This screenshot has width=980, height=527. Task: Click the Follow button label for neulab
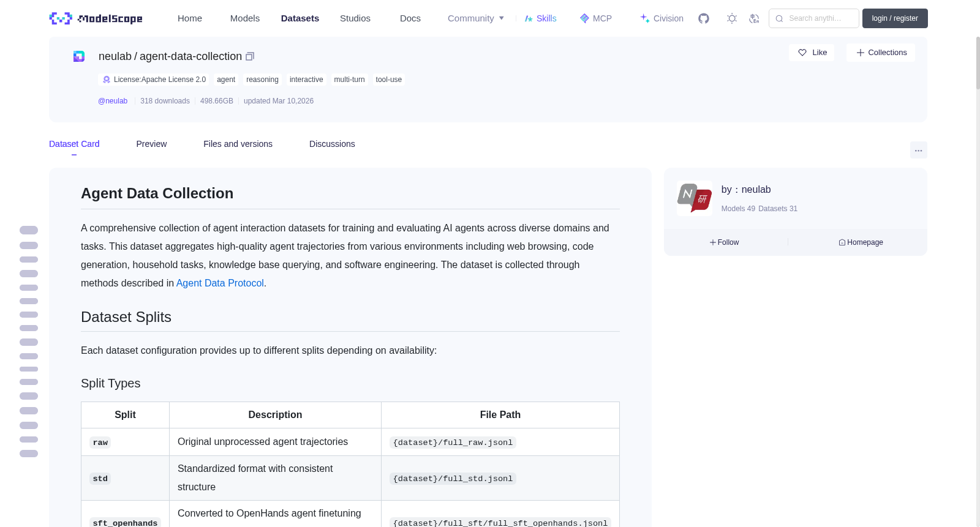(728, 242)
